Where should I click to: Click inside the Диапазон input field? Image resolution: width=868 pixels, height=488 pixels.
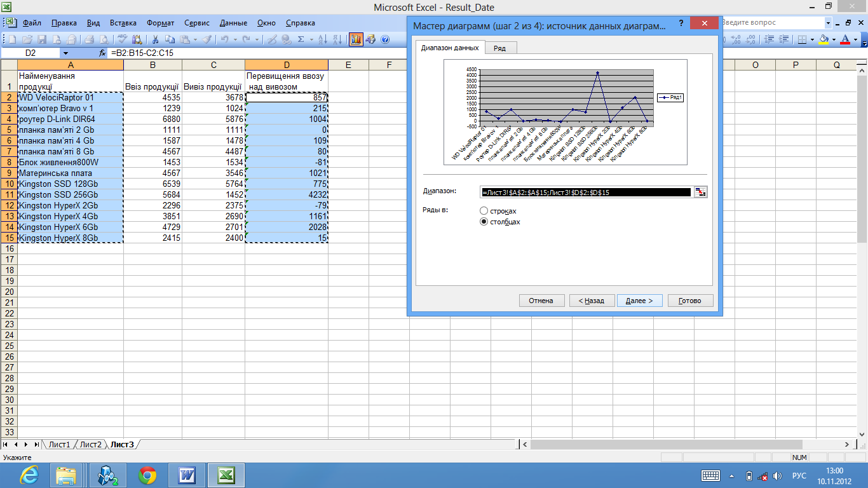586,192
